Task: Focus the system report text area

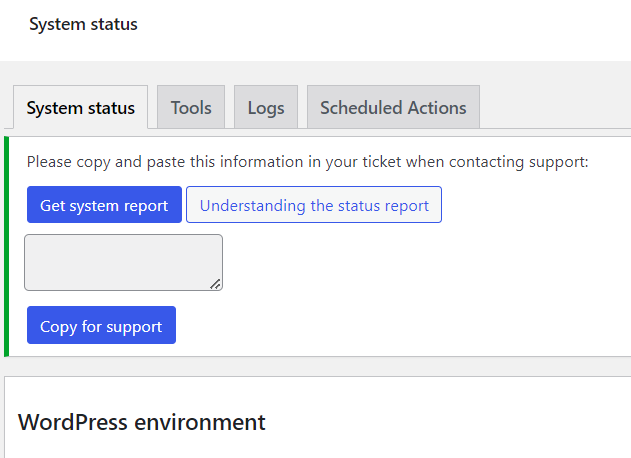Action: pos(124,262)
